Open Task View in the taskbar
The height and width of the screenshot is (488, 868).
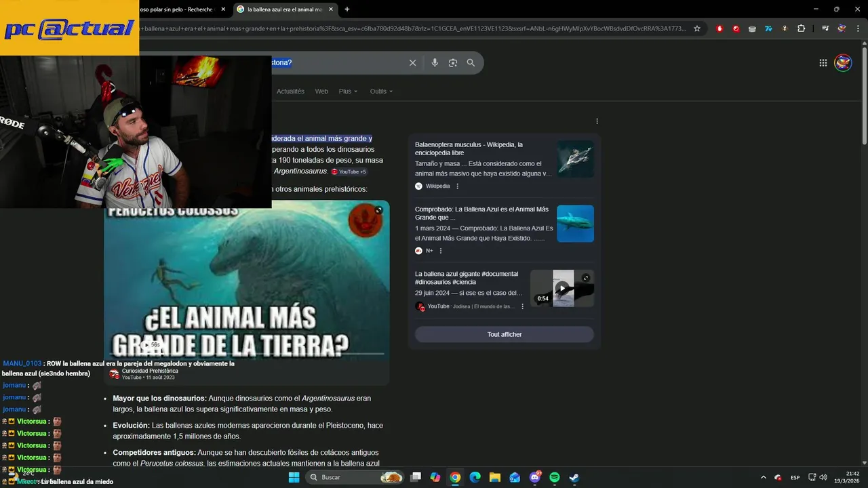[x=416, y=477]
